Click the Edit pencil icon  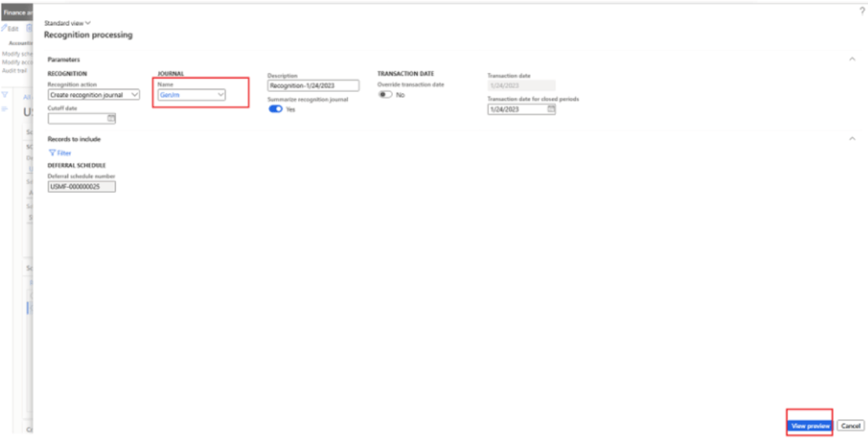(4, 28)
